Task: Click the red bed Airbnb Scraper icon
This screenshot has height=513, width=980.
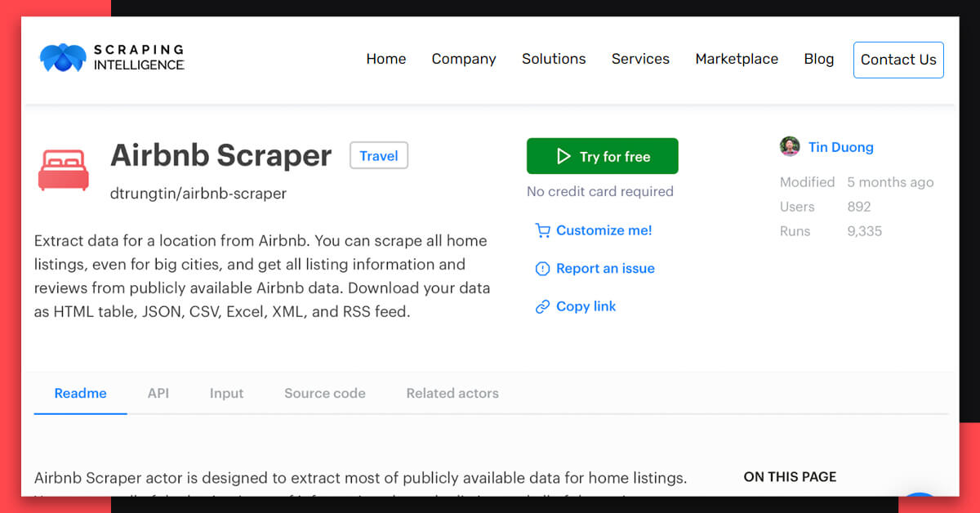Action: click(x=64, y=170)
